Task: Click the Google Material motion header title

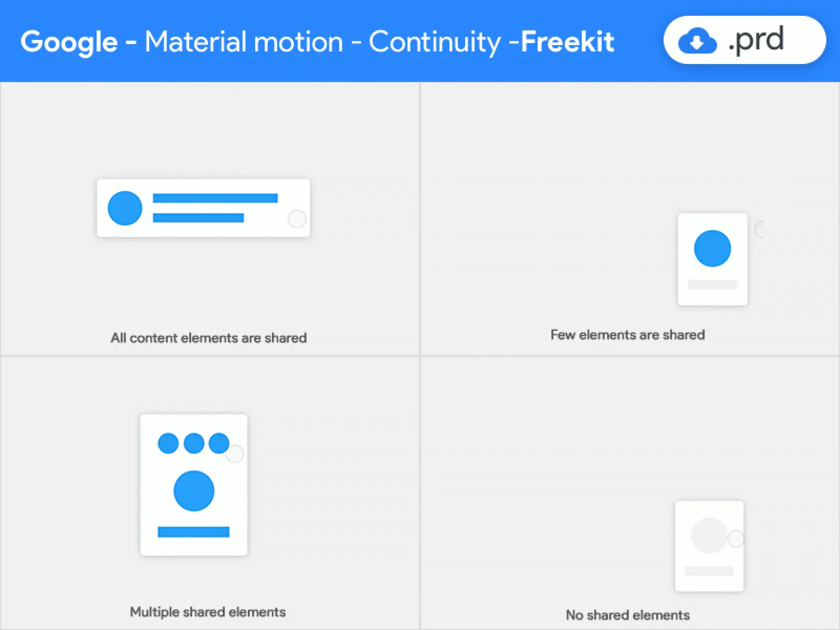Action: pos(317,41)
